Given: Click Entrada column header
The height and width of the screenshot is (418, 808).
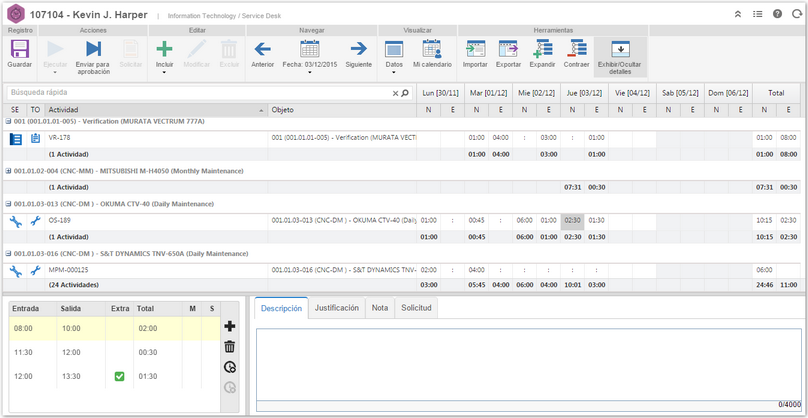Looking at the screenshot, I should click(33, 309).
